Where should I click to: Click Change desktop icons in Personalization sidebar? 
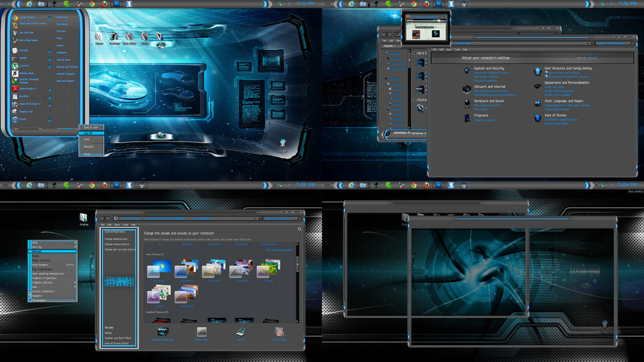116,239
